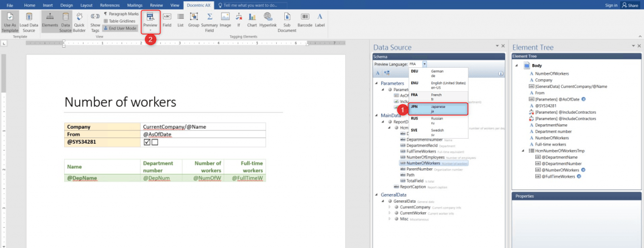Viewport: 644px width, 248px height.
Task: Click the checked checkbox in @SYS34281 row
Action: tap(147, 143)
